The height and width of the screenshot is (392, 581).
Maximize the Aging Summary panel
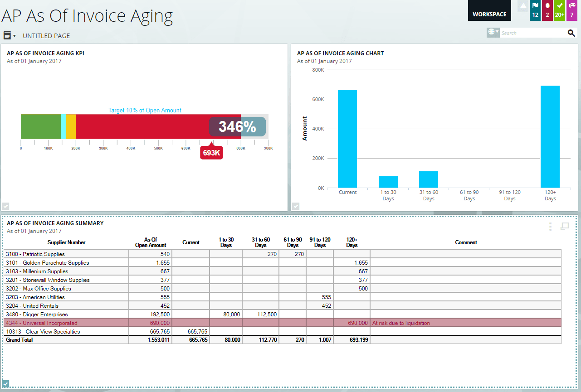[565, 226]
